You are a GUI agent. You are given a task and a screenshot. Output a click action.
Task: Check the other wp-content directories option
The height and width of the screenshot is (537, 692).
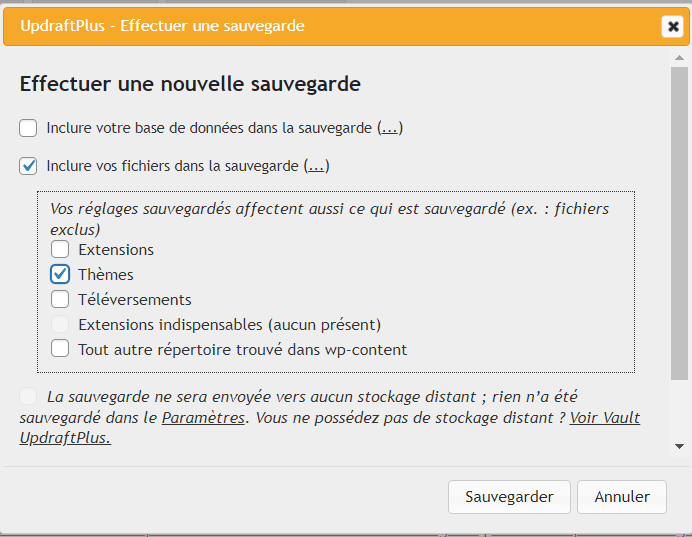point(61,349)
